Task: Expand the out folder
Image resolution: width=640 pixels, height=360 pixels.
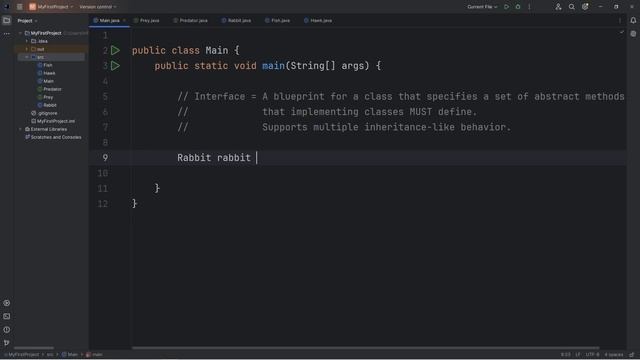Action: pos(27,49)
